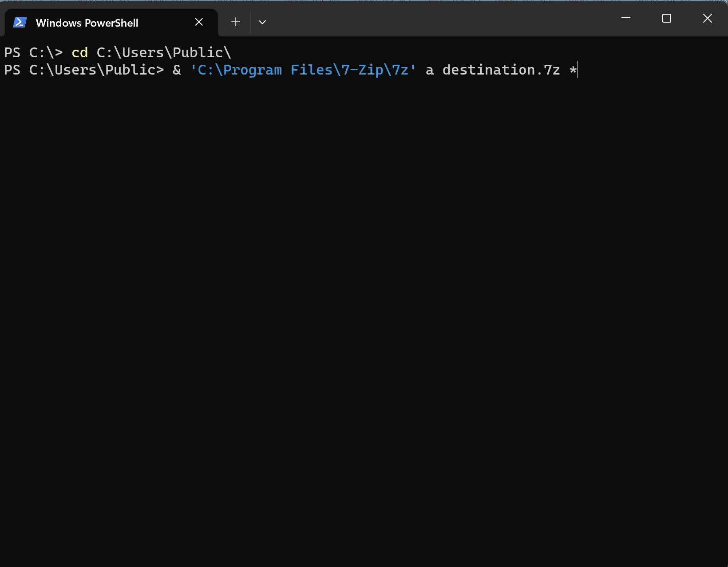Close the Windows PowerShell tab

(x=198, y=22)
